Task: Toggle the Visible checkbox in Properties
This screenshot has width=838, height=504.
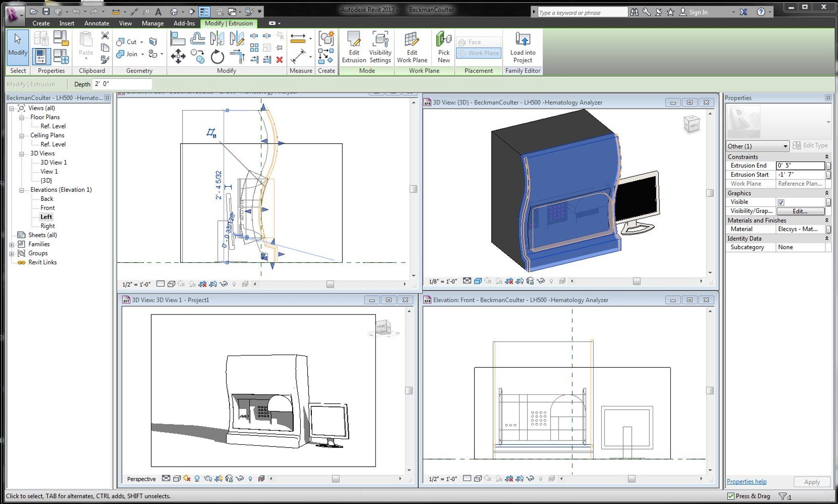Action: [781, 202]
